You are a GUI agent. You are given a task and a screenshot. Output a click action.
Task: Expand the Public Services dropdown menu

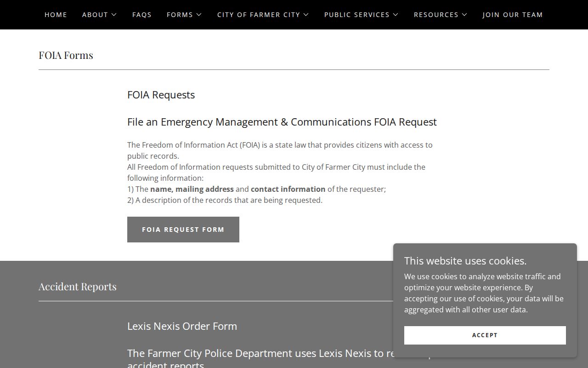[362, 15]
